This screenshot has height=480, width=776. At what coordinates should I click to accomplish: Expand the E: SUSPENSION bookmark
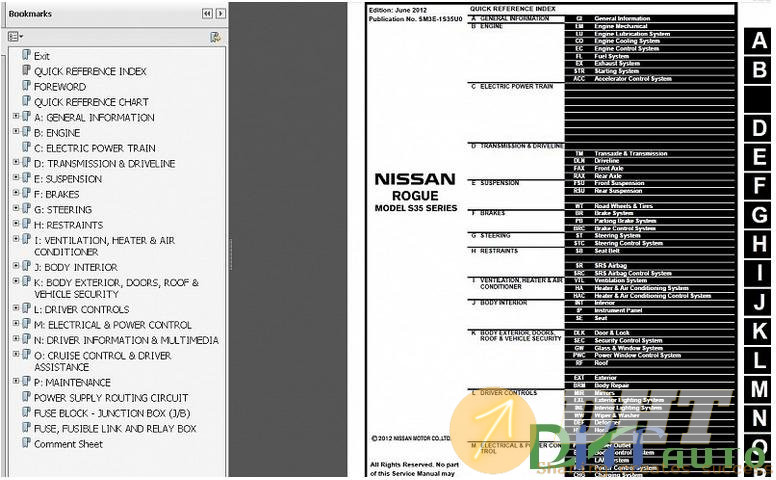point(16,178)
